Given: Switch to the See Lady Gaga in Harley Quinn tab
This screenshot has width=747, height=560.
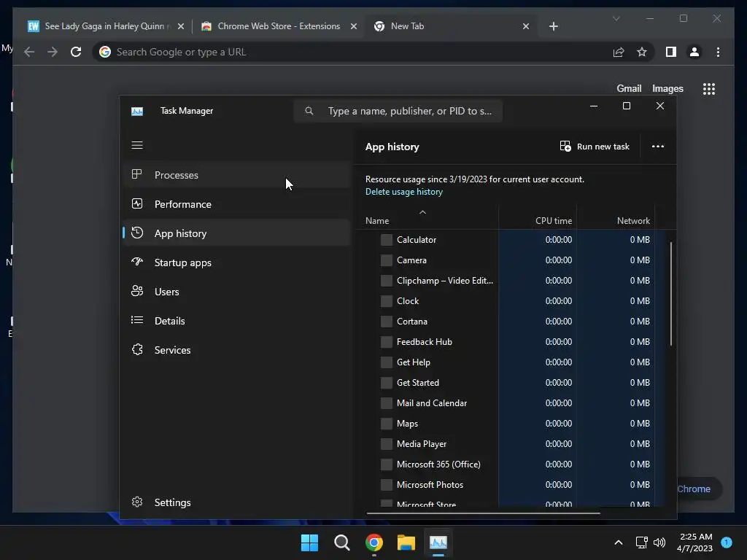Looking at the screenshot, I should click(x=107, y=26).
